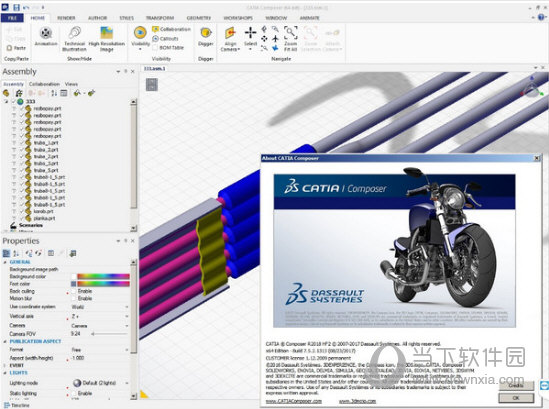Click Zoom Fit All in Navigate group
Viewport: 549px width, 409px height.
pyautogui.click(x=291, y=39)
